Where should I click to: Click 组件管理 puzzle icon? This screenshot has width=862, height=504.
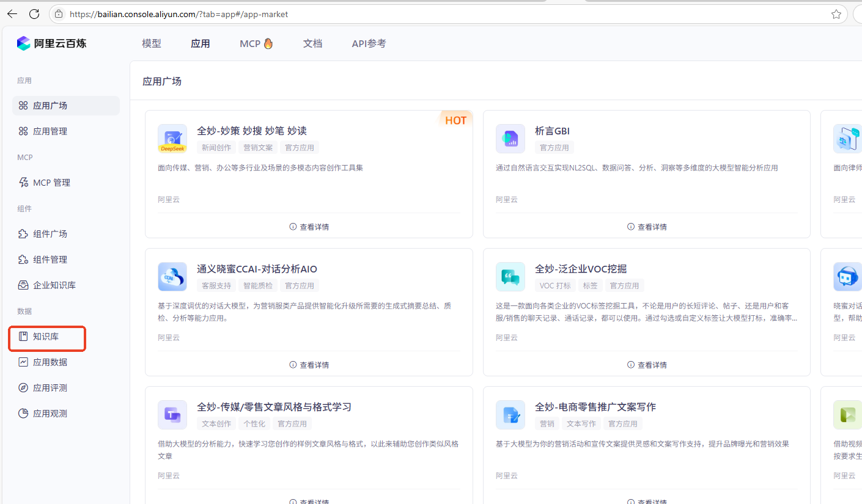(23, 260)
